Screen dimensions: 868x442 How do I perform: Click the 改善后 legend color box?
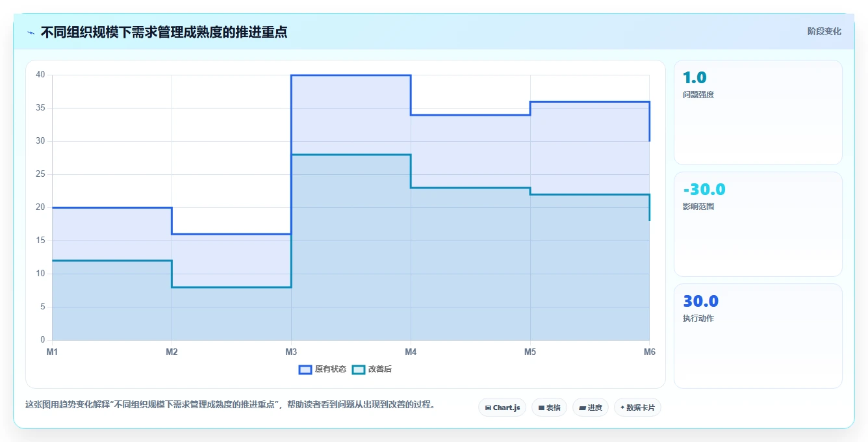click(x=359, y=369)
